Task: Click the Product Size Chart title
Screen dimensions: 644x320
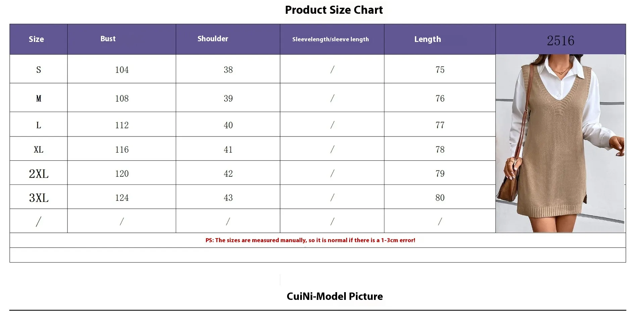Action: click(x=334, y=10)
